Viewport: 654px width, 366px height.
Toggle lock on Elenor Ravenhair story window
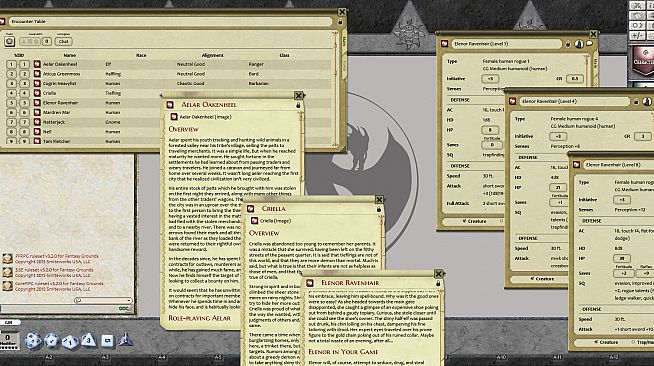pyautogui.click(x=438, y=283)
